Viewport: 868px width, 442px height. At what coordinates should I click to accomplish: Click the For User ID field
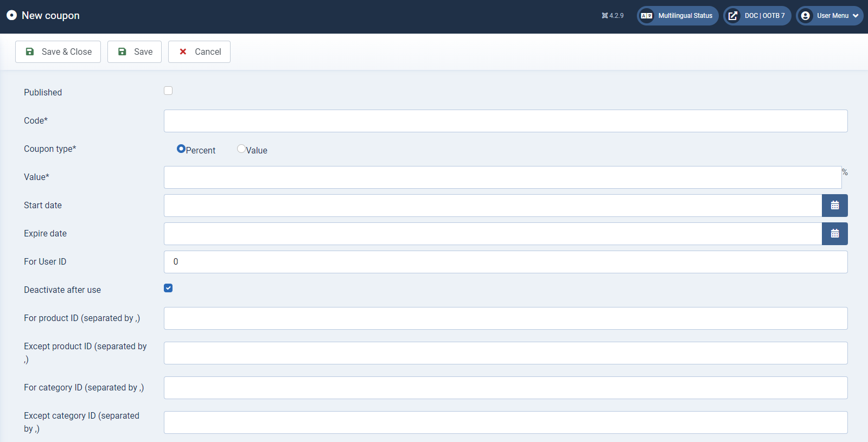(x=506, y=262)
